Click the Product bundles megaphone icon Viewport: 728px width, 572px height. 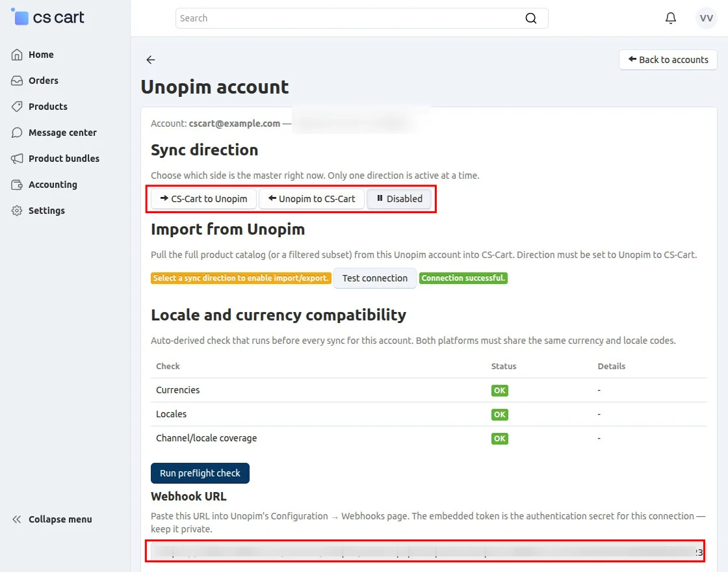click(x=17, y=159)
